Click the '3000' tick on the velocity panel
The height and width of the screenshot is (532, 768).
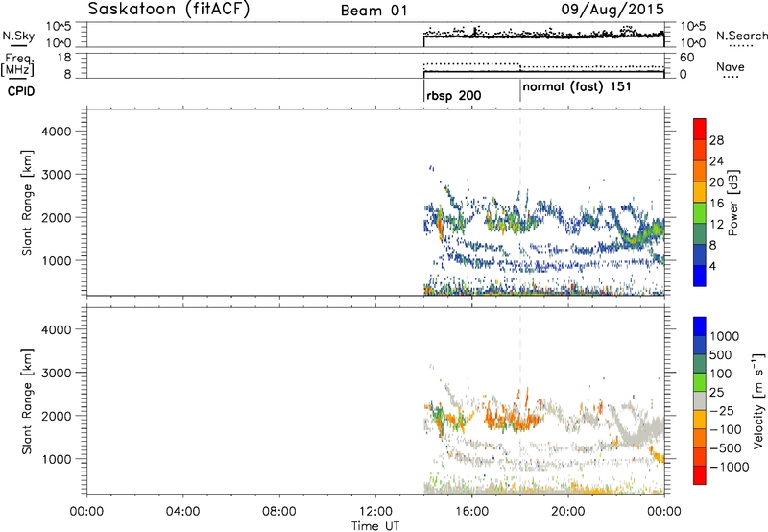coord(57,373)
